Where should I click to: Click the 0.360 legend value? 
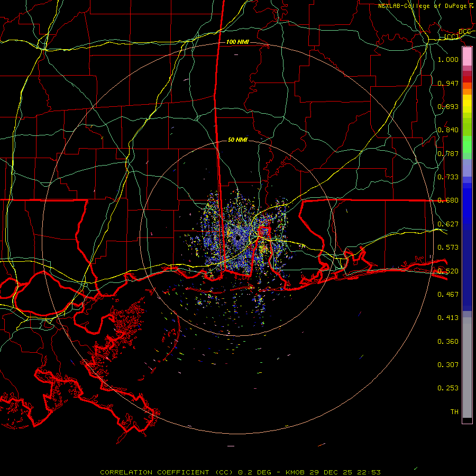click(x=448, y=341)
